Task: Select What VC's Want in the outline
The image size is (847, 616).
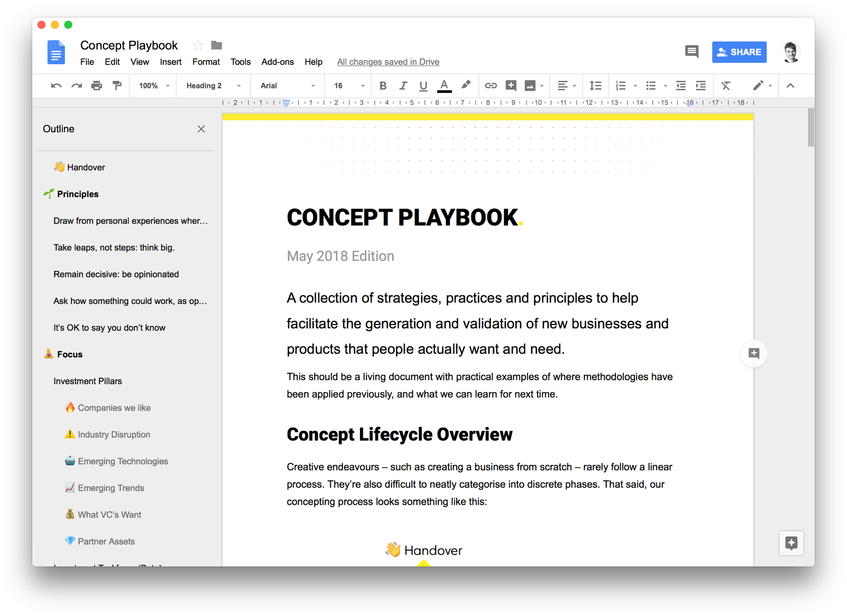Action: pyautogui.click(x=103, y=514)
